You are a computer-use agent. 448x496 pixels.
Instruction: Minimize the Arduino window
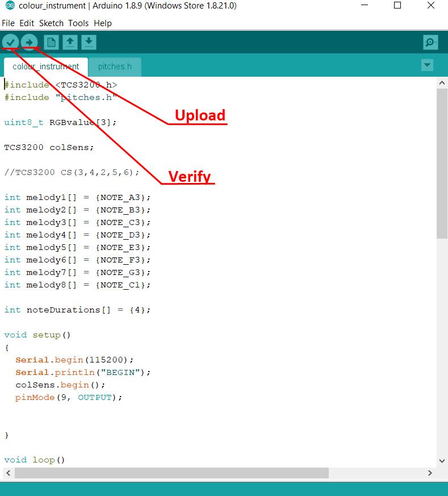click(x=365, y=5)
